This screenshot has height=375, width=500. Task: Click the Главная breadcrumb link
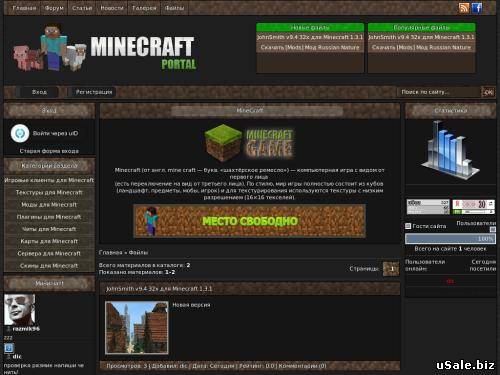click(110, 253)
